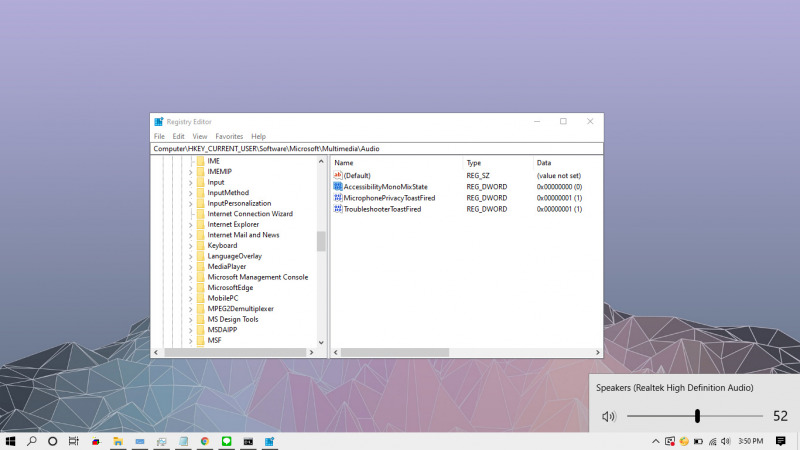Click the tree horizontal scrollbar right arrow

[311, 353]
